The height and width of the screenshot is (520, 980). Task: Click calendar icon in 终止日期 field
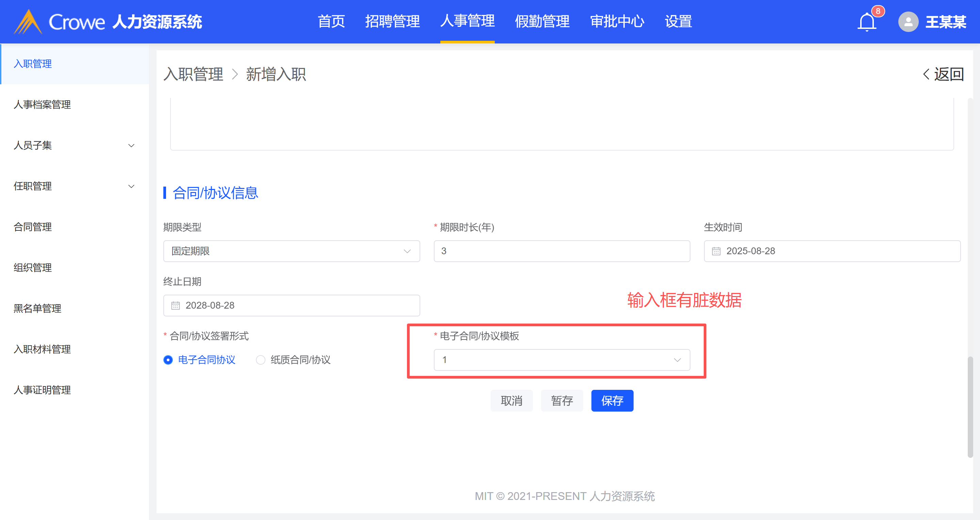click(x=175, y=306)
